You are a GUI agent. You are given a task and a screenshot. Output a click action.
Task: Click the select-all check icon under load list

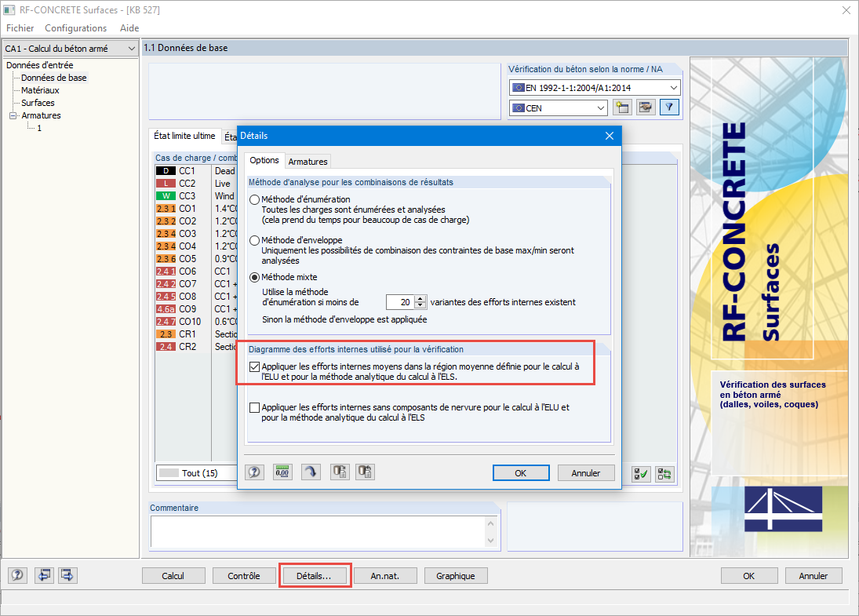641,474
